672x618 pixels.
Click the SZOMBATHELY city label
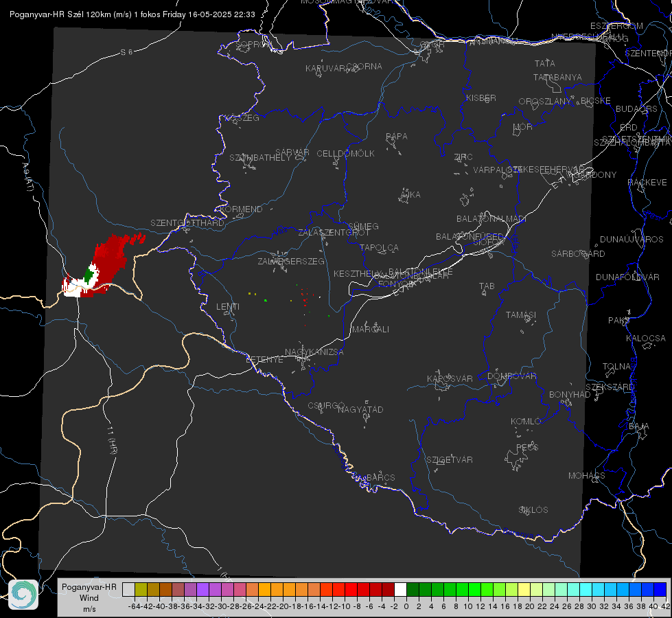260,158
